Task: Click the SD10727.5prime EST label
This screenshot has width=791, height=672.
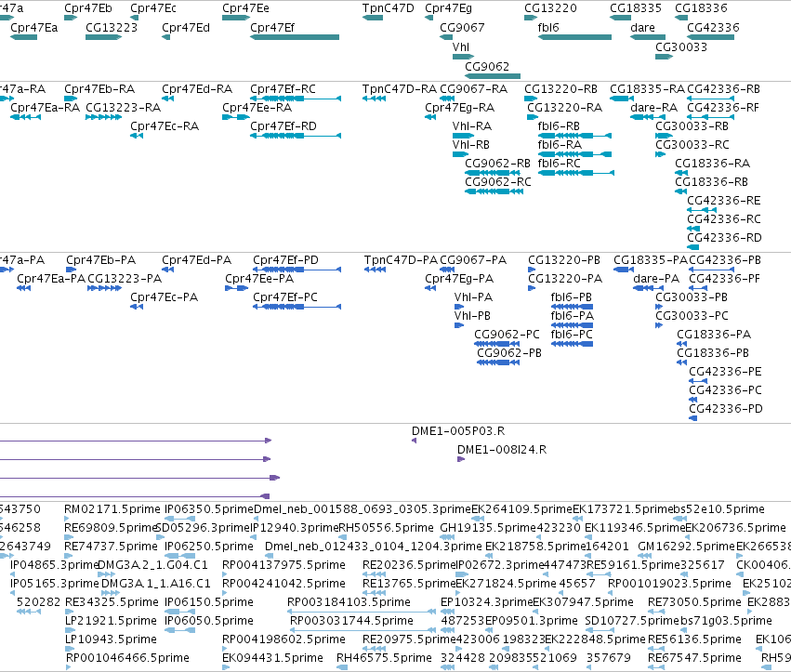Action: point(632,621)
